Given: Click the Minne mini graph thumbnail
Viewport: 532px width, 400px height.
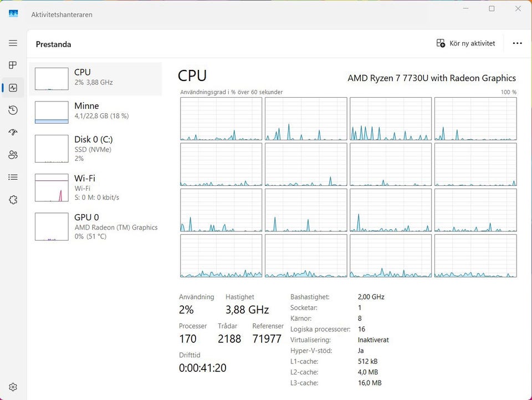Looking at the screenshot, I should tap(52, 113).
